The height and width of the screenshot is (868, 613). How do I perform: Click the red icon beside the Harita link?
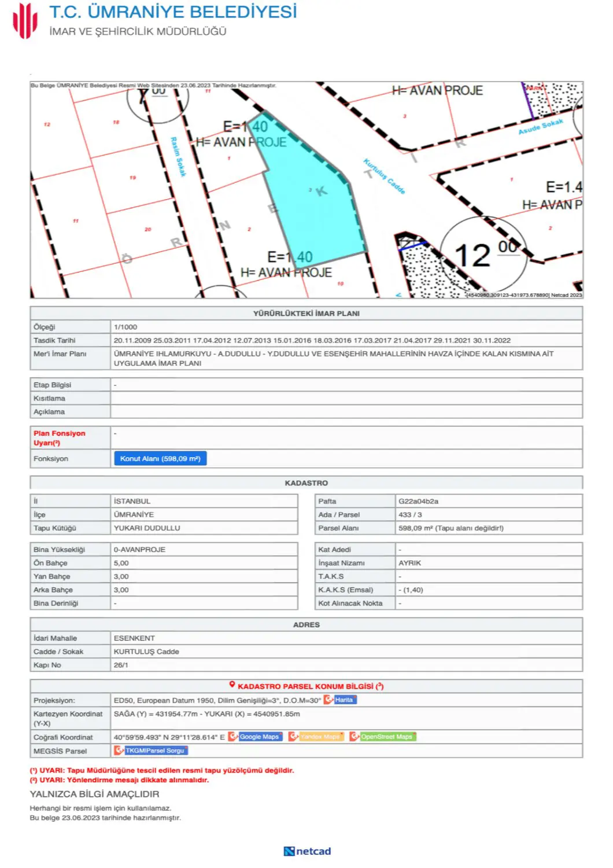pos(328,700)
